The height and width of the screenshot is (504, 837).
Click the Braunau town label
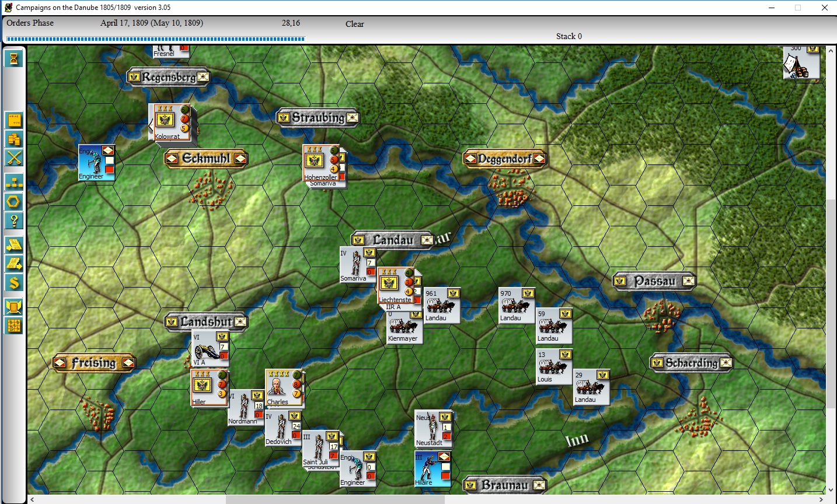(x=505, y=485)
